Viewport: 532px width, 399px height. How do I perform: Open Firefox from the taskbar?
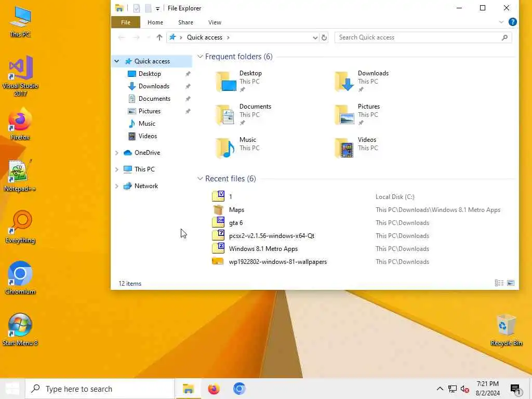click(214, 389)
